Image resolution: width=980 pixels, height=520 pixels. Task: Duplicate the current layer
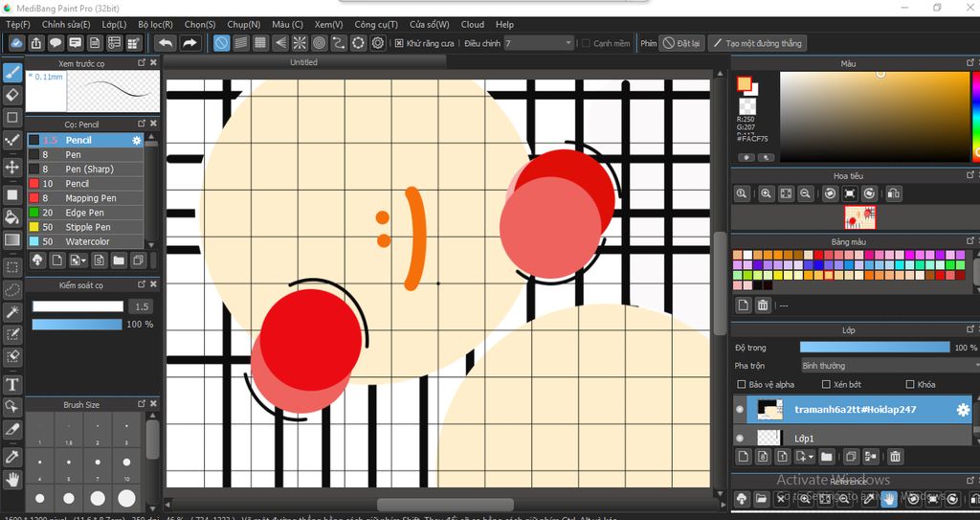click(x=851, y=457)
